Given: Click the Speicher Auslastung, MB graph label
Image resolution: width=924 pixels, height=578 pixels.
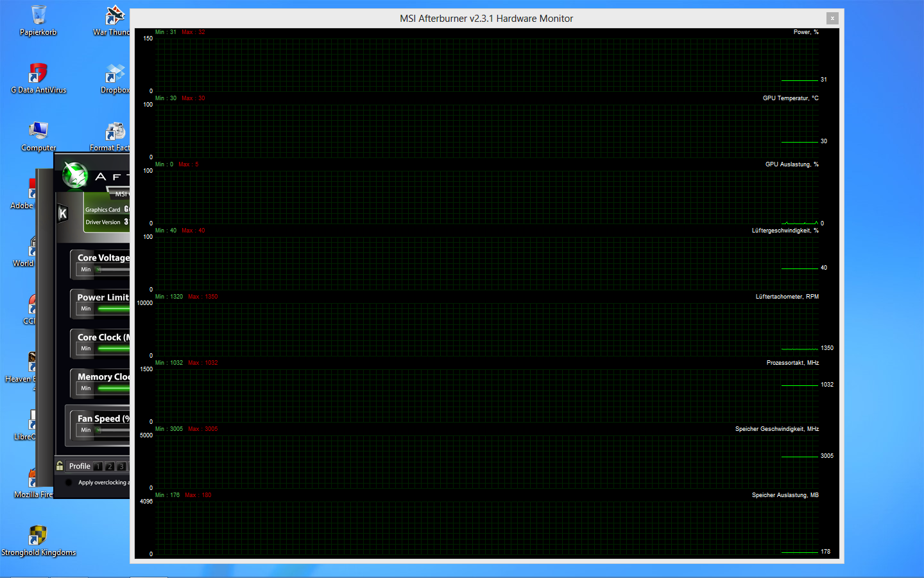Looking at the screenshot, I should (785, 495).
